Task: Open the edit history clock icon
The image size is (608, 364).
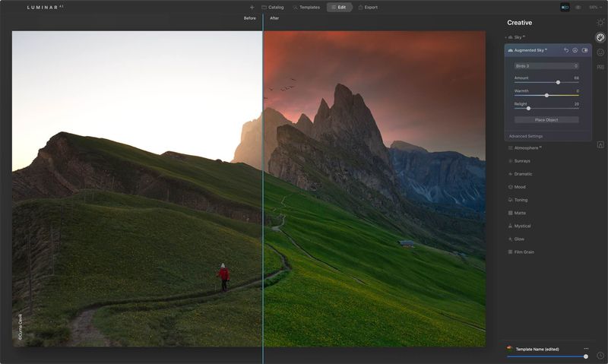Action: pos(600,355)
